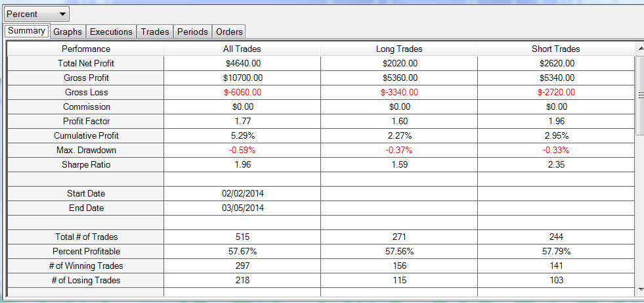The height and width of the screenshot is (303, 644).
Task: Click the vertical scrollbar thumb
Action: click(x=640, y=95)
